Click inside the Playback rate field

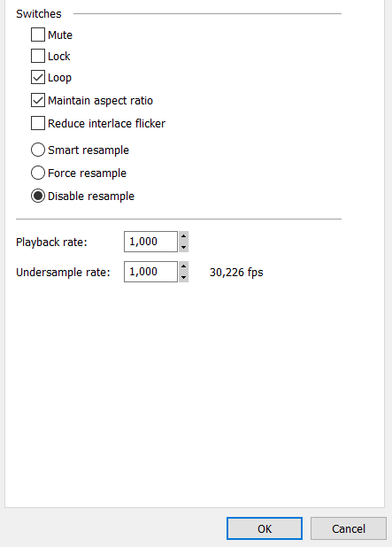(x=150, y=242)
